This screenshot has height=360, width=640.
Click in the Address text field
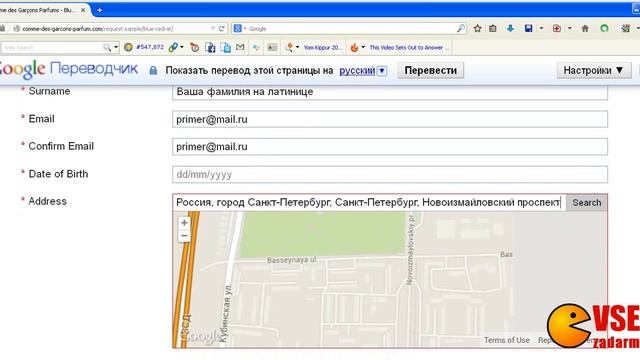[x=369, y=202]
